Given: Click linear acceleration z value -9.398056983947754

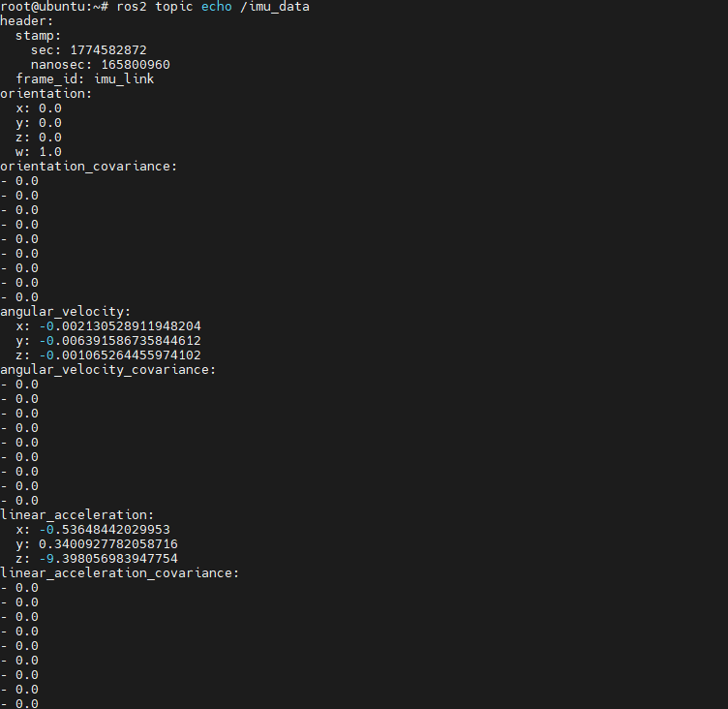Looking at the screenshot, I should tap(108, 559).
